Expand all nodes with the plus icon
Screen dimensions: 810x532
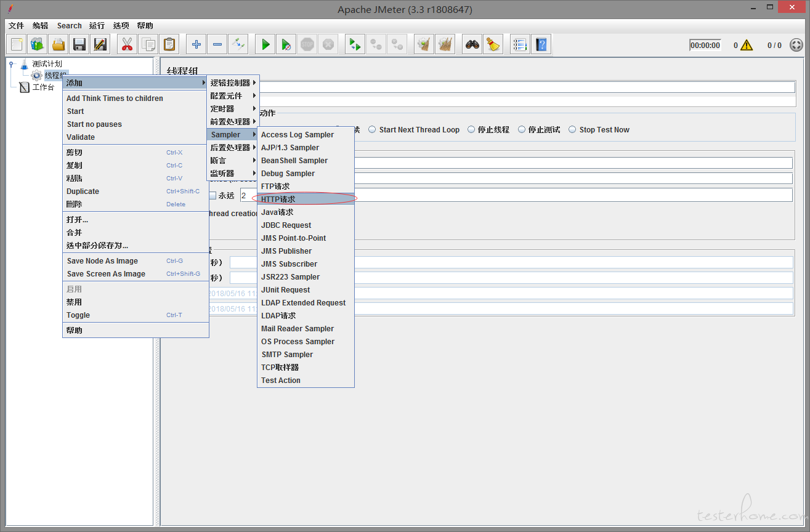point(196,44)
